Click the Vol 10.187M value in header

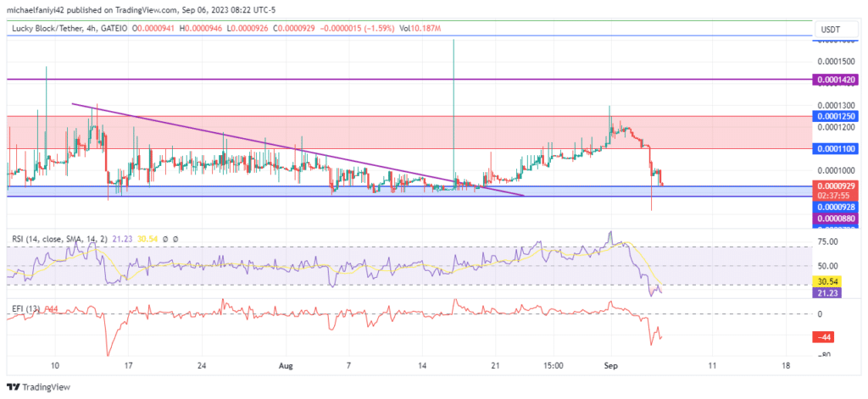(419, 28)
